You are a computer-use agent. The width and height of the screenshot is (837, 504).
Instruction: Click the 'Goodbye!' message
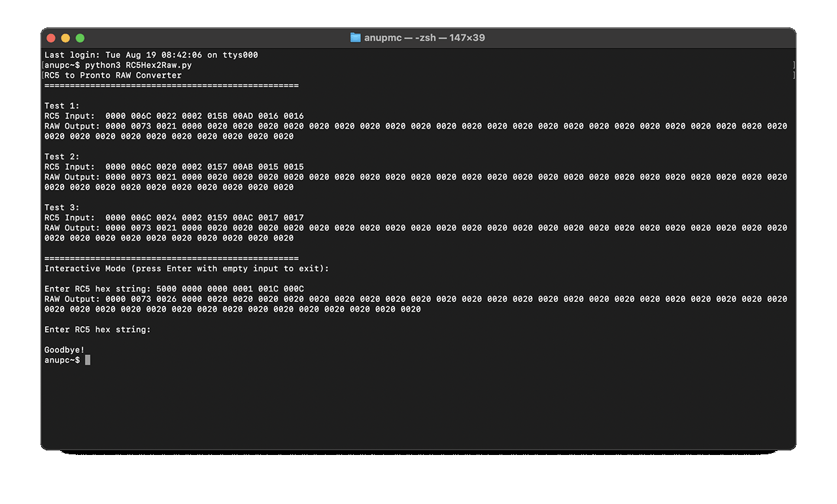[x=64, y=350]
